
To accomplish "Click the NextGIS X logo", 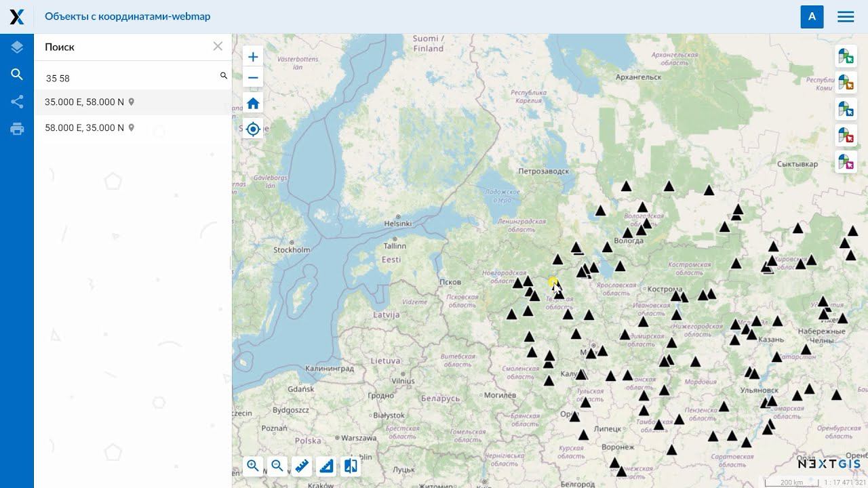I will point(17,17).
